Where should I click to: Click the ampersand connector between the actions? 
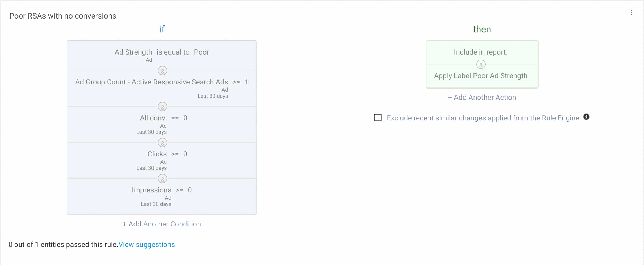tap(481, 65)
